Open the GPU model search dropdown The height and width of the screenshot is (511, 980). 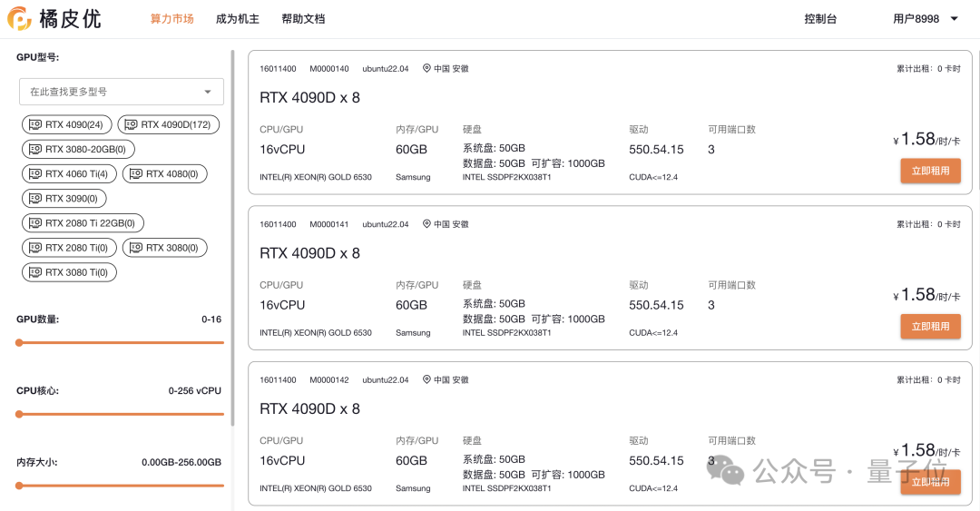[122, 92]
